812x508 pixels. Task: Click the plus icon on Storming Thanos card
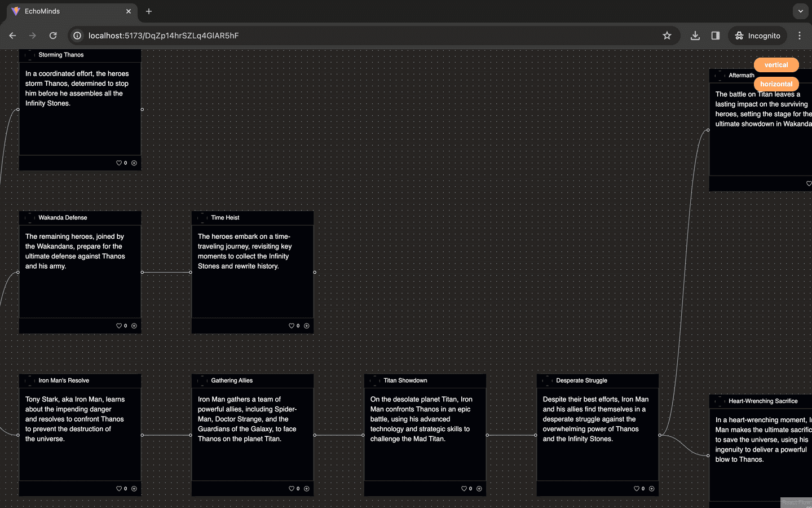click(x=134, y=163)
